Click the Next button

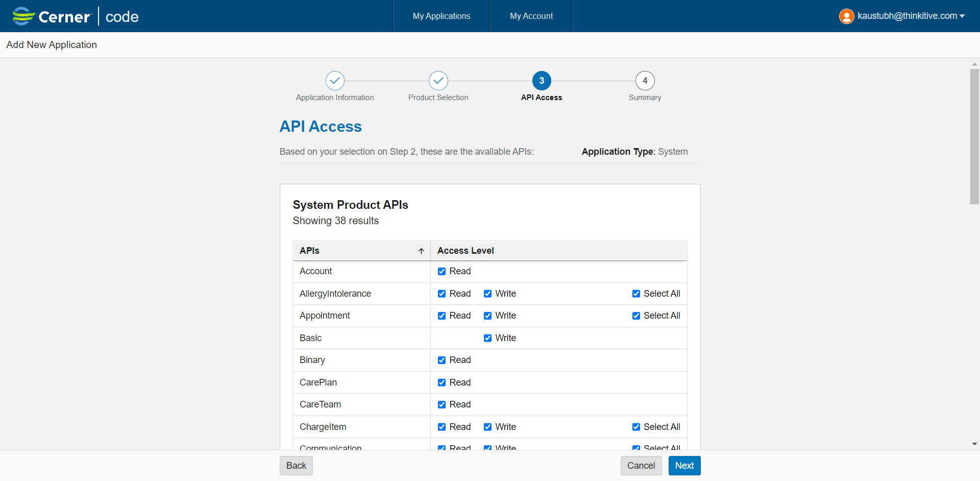pos(684,466)
